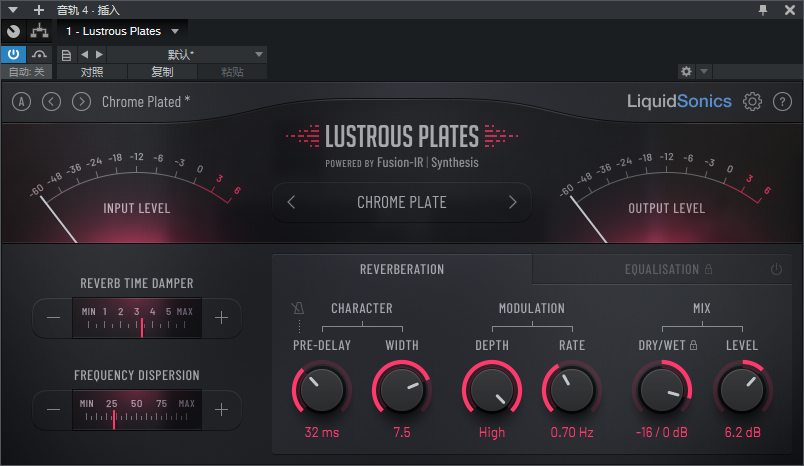Toggle the Dry/Wet lock icon

coord(693,345)
